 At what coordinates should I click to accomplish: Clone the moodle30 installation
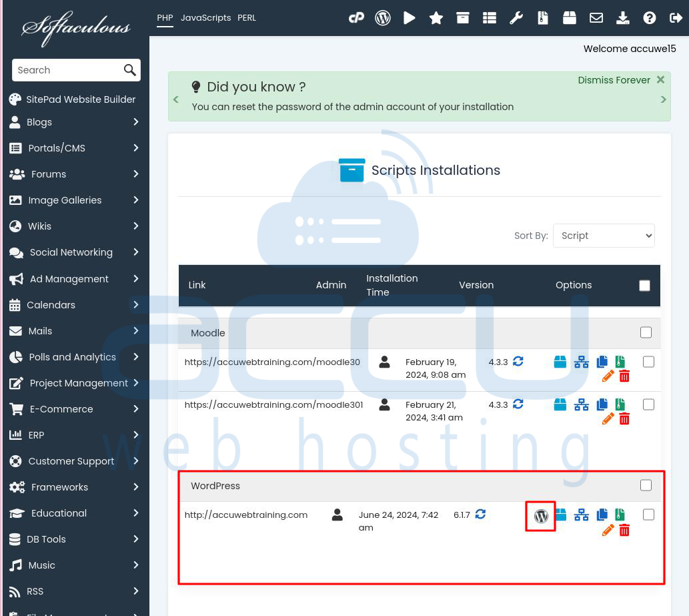click(602, 362)
